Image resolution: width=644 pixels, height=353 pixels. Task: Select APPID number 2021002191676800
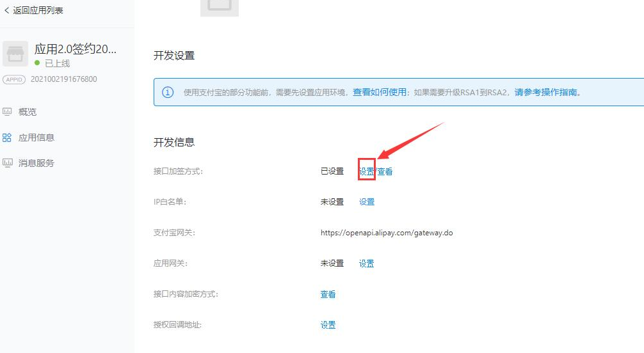pyautogui.click(x=63, y=79)
